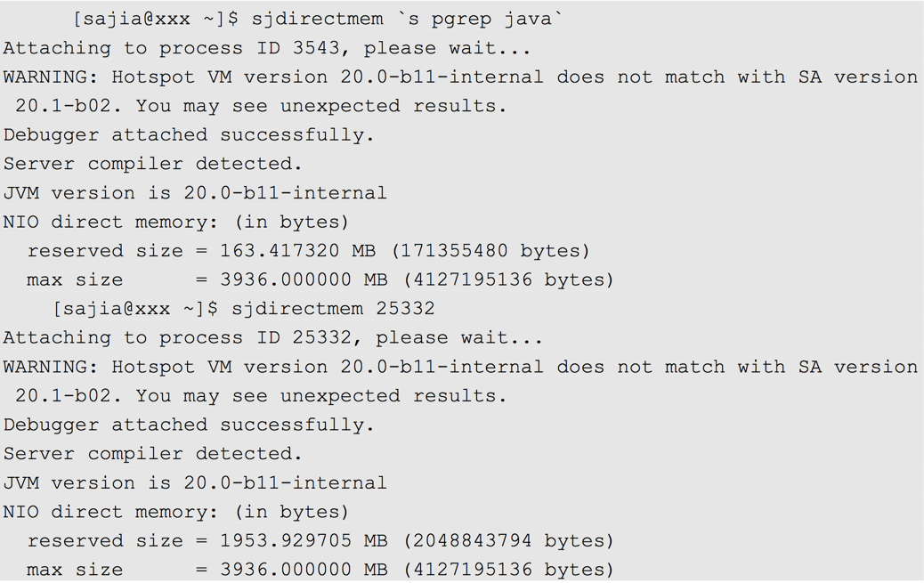924x583 pixels.
Task: Click the second 'Server compiler detected.' line
Action: (153, 454)
